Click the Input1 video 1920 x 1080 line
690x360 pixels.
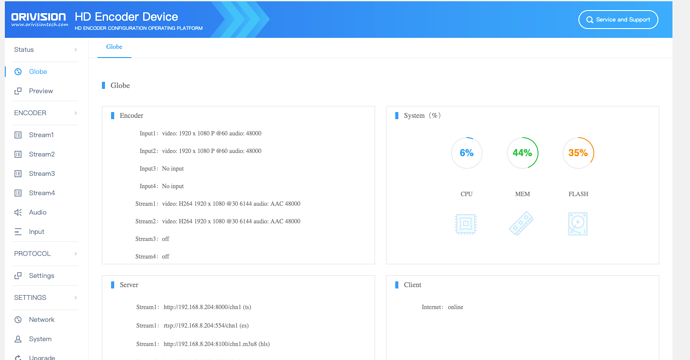[200, 133]
